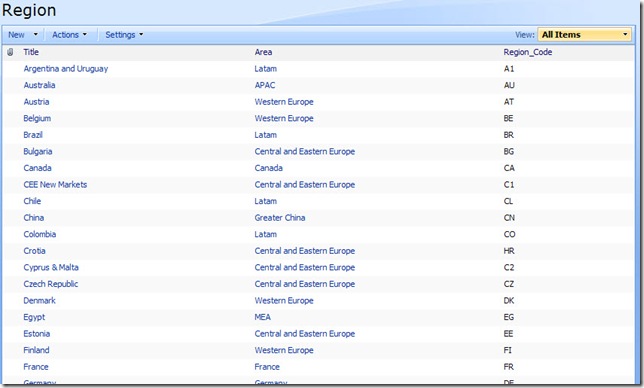
Task: Open the Settings menu
Action: coord(124,35)
